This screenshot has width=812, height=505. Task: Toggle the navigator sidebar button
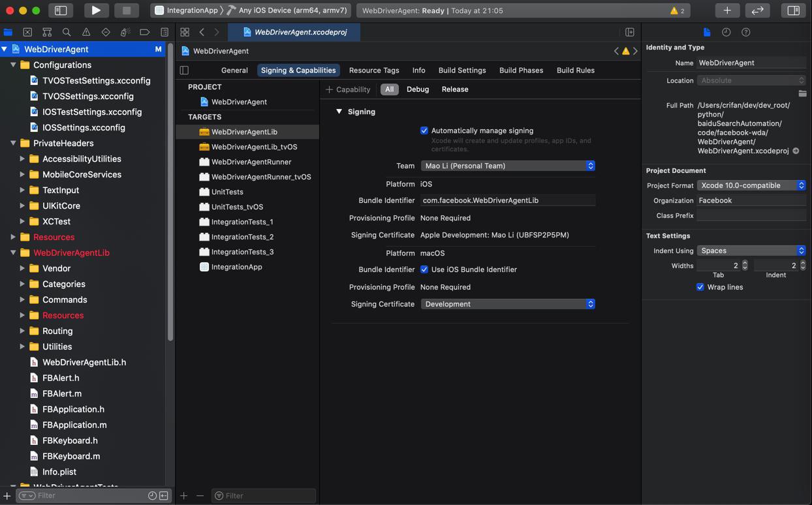(x=61, y=10)
